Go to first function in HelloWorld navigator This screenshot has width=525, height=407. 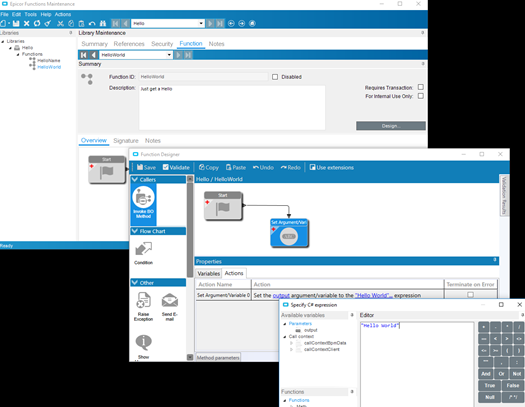tap(84, 55)
